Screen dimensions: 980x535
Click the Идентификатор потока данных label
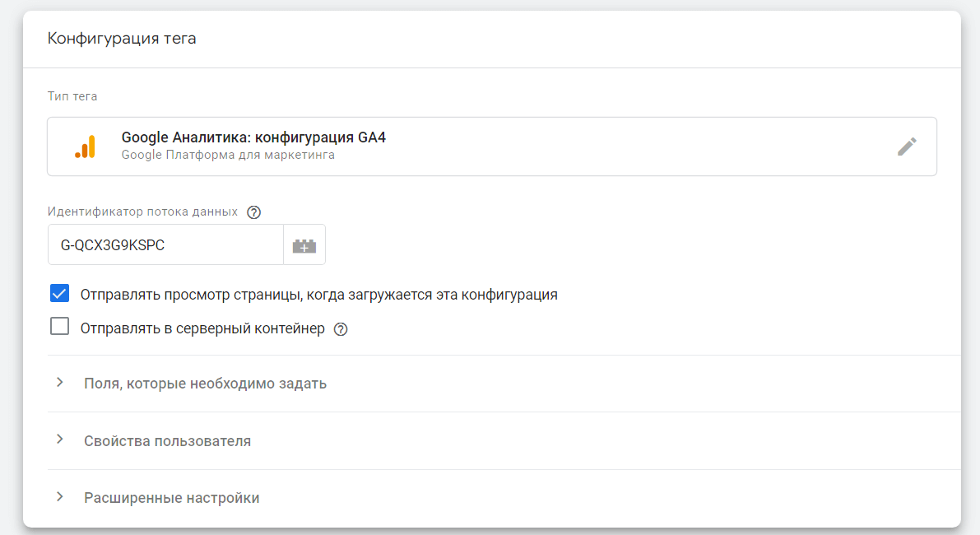[142, 212]
